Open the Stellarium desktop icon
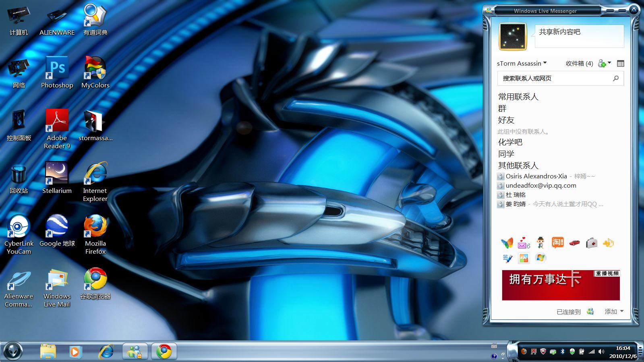This screenshot has height=362, width=644. coord(57,178)
